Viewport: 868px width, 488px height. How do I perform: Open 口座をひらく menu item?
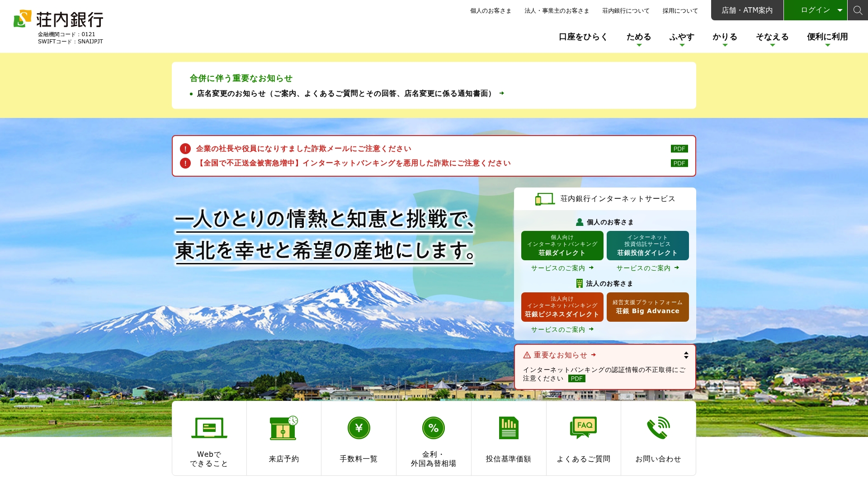pos(583,37)
